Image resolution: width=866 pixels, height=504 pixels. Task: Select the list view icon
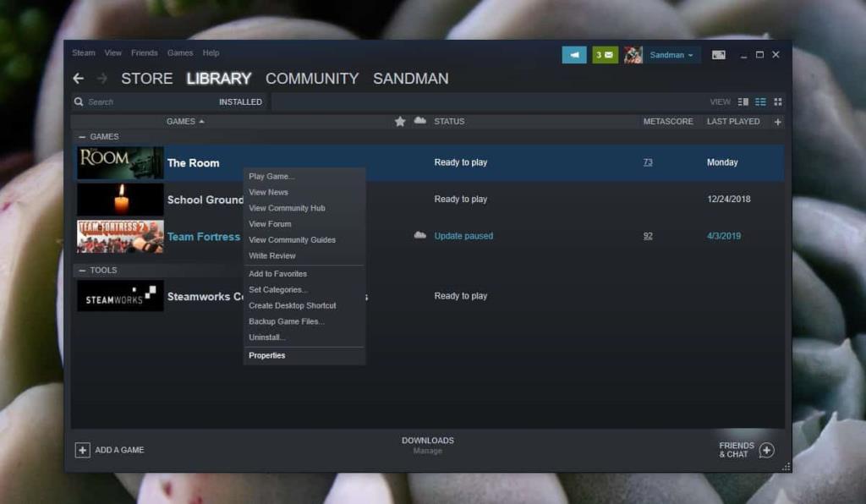coord(760,101)
